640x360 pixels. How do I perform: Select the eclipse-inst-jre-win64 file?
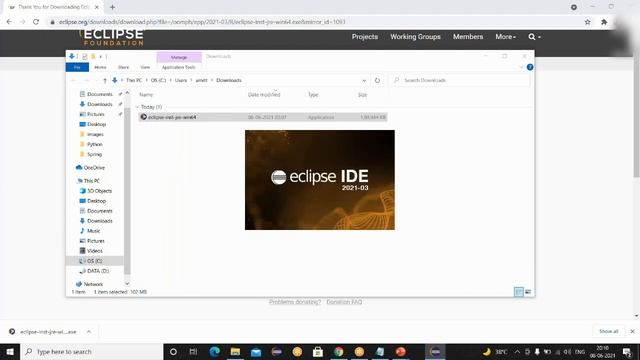263,117
